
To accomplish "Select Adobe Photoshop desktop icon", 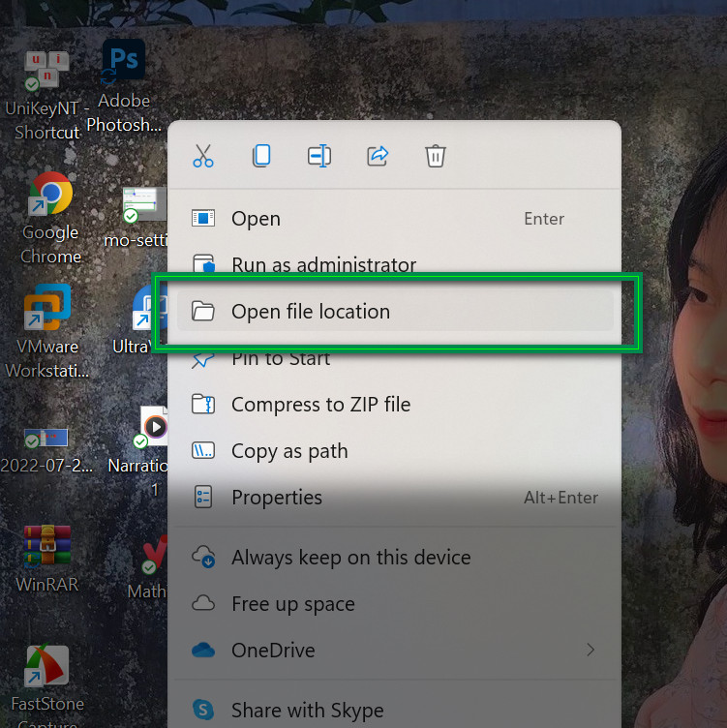I will point(124,86).
